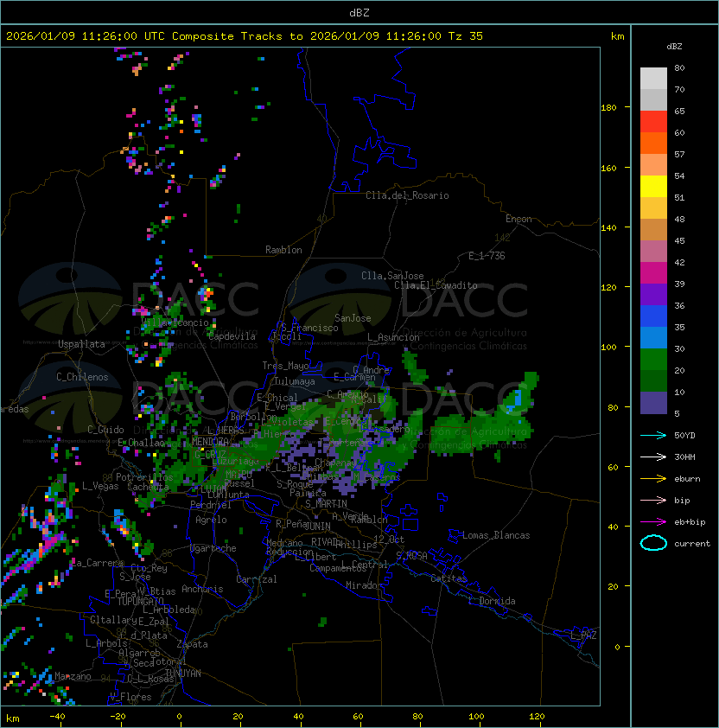The height and width of the screenshot is (728, 719).
Task: Click the purple 39 dBZ legend swatch
Action: coord(653,294)
